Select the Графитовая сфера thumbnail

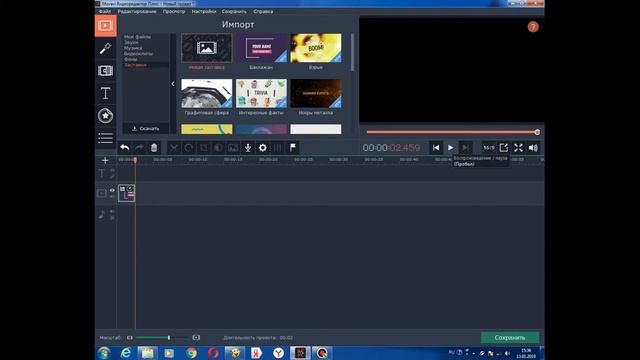(x=207, y=93)
